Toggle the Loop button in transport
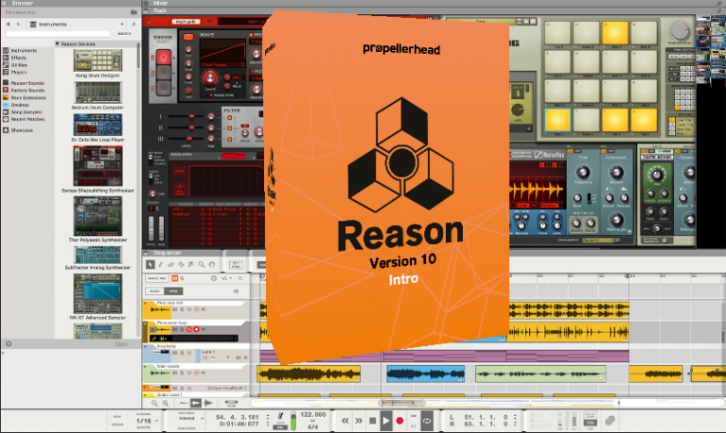The height and width of the screenshot is (433, 726). tap(427, 420)
